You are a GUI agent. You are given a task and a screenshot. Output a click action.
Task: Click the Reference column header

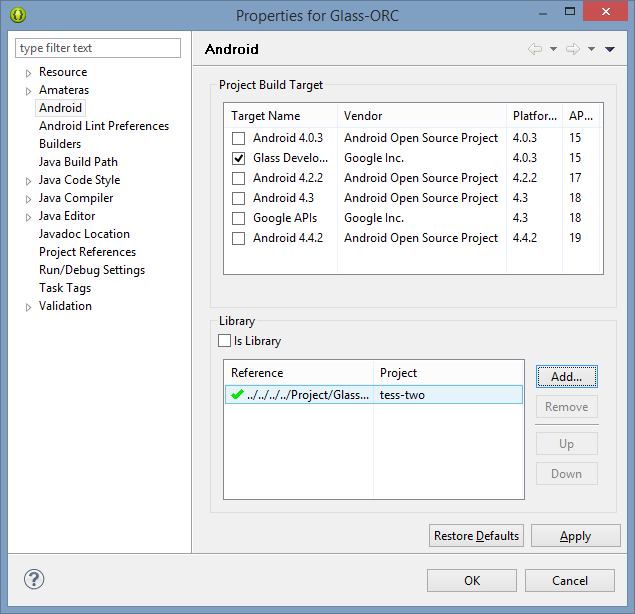pyautogui.click(x=299, y=373)
